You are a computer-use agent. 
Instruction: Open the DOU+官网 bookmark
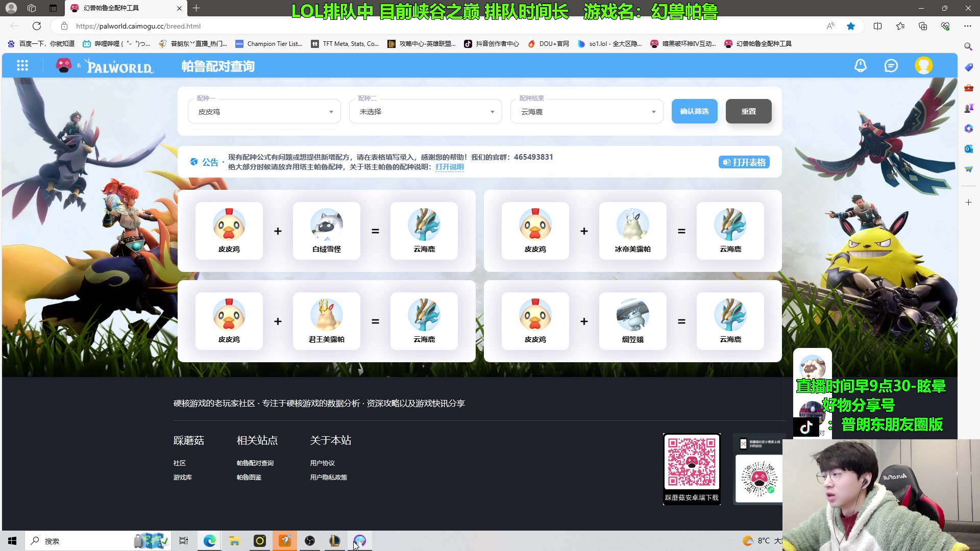click(x=549, y=44)
